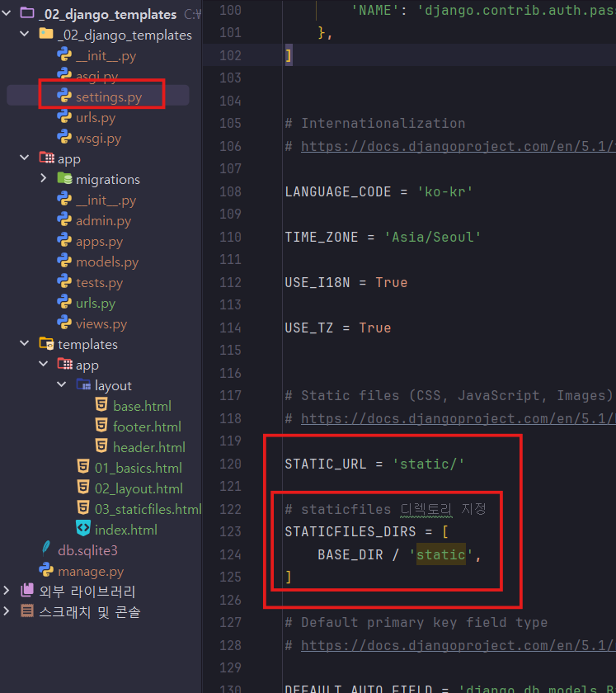The height and width of the screenshot is (693, 616).
Task: Click the STATICFILES_DIRS variable name
Action: coord(350,531)
